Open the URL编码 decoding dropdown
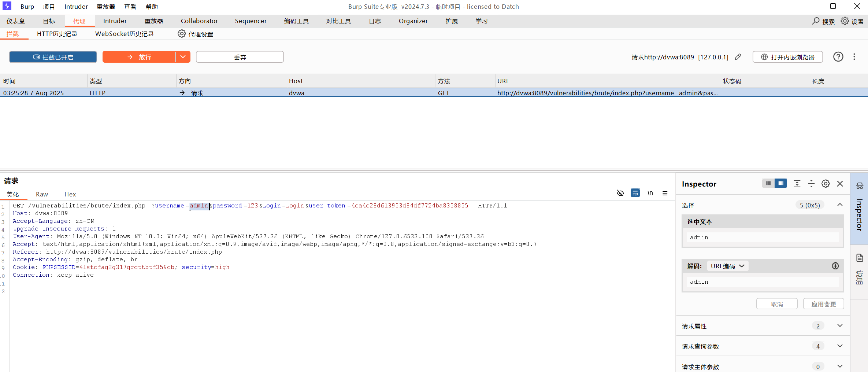The width and height of the screenshot is (868, 372). click(x=727, y=266)
